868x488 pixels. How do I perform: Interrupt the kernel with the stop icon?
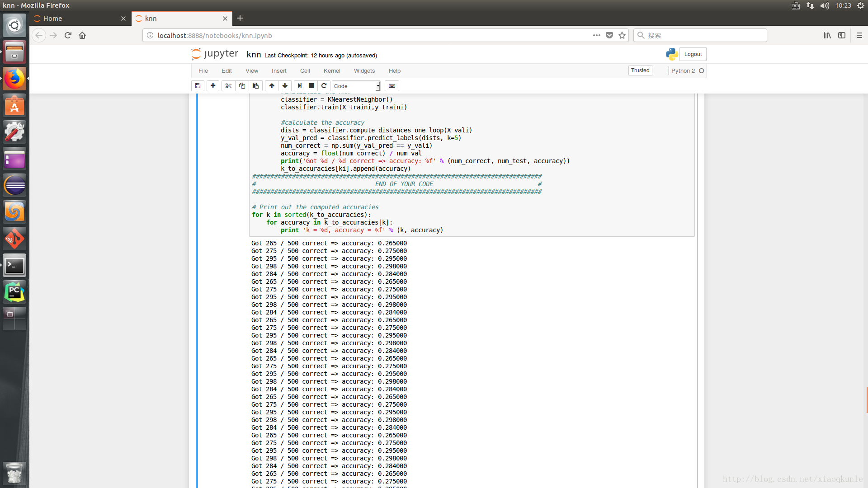click(x=311, y=86)
